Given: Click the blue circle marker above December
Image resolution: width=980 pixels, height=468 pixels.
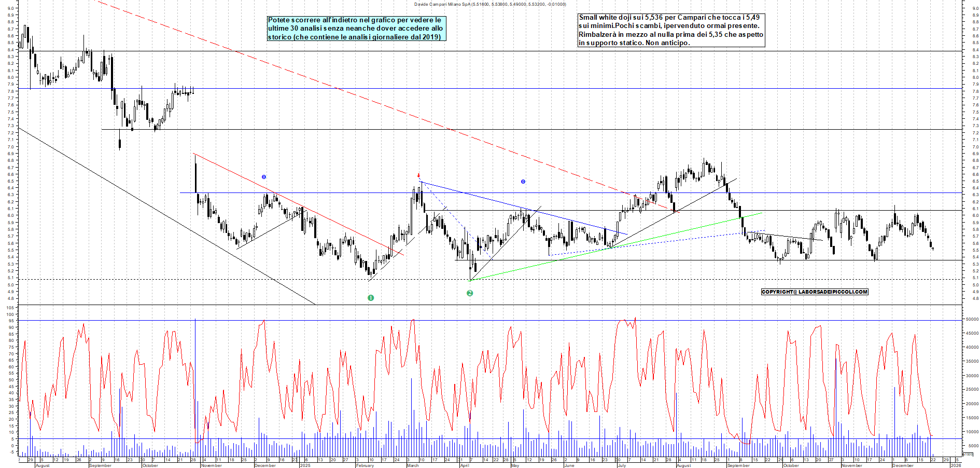Looking at the screenshot, I should tap(264, 177).
